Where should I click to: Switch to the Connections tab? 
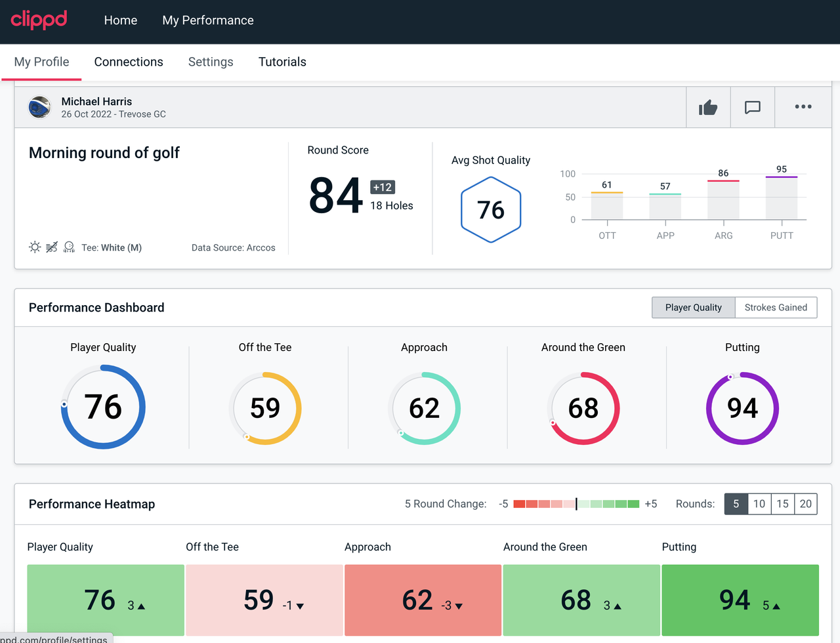(x=129, y=62)
